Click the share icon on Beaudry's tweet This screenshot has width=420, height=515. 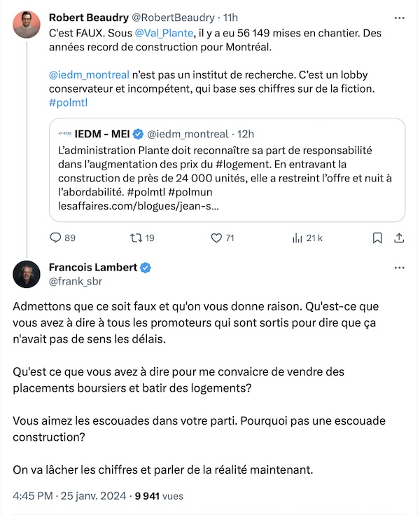click(399, 238)
